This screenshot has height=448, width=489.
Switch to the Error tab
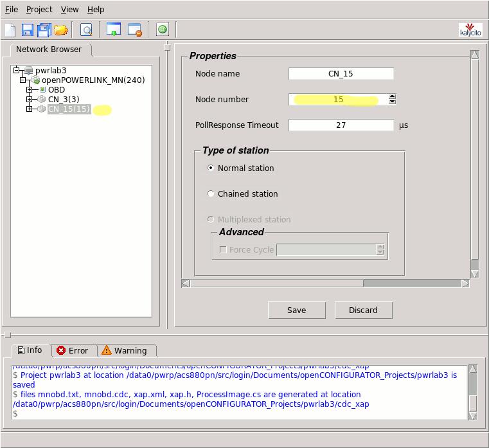73,351
